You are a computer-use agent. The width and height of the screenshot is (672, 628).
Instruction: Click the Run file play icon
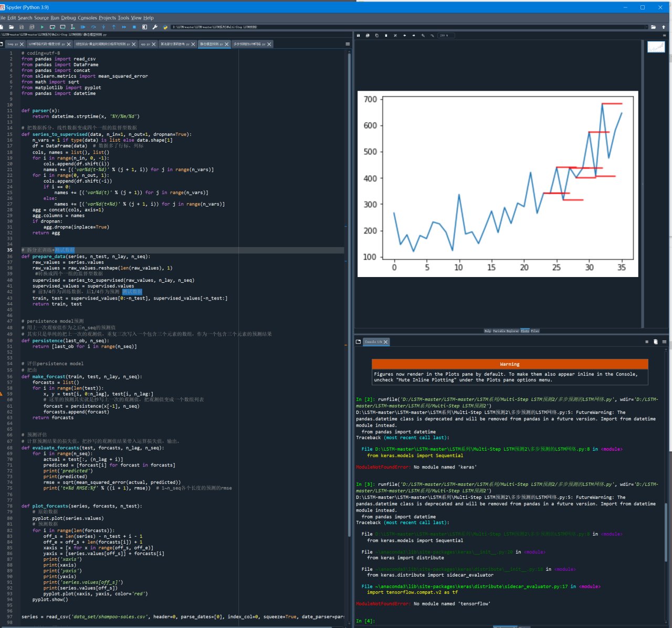pyautogui.click(x=42, y=27)
